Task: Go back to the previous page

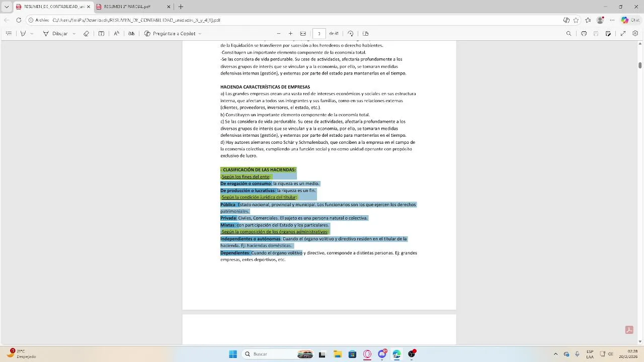Action: (6, 20)
